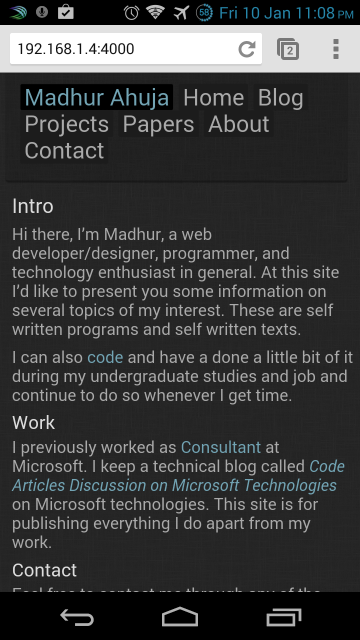Open the Papers nav item
This screenshot has height=640, width=360.
(158, 124)
